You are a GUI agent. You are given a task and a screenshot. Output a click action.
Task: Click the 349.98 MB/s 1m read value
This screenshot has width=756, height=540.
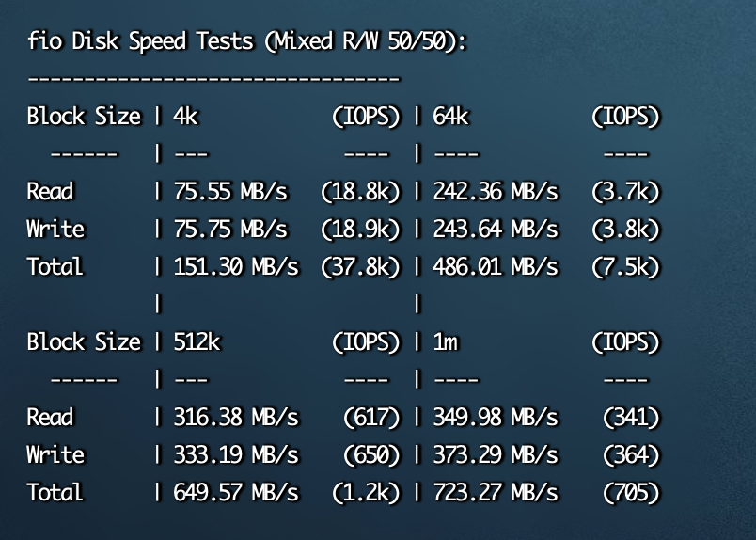pos(496,418)
